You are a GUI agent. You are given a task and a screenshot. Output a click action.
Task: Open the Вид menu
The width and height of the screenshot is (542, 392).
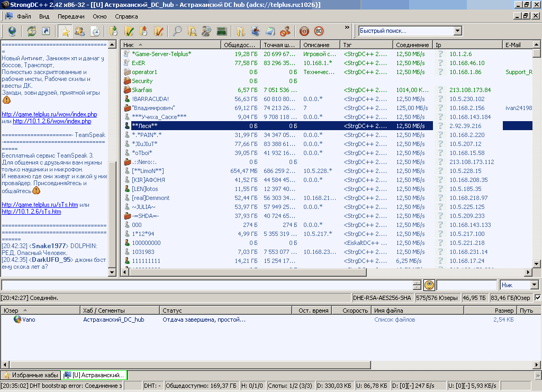point(44,16)
